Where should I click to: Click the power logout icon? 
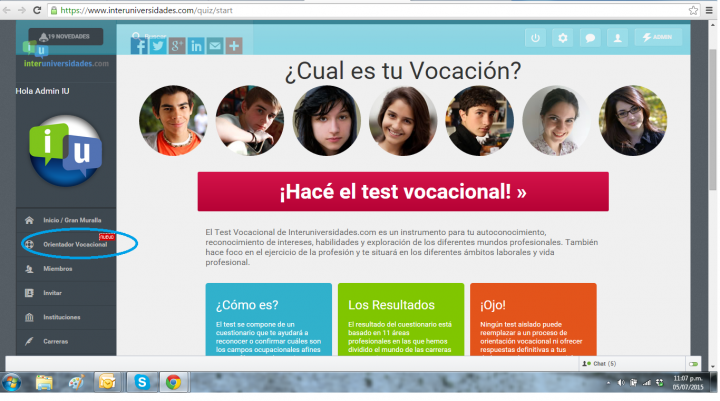point(535,38)
